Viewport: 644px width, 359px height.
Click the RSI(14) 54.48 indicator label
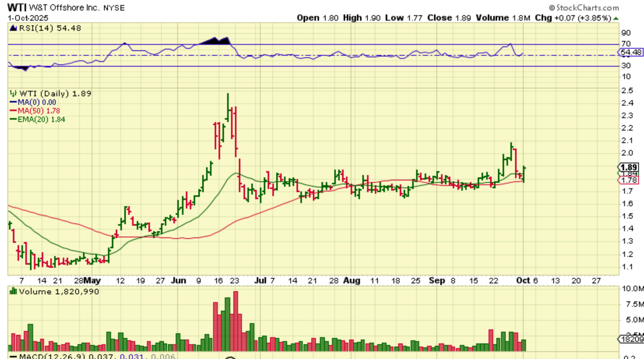click(x=50, y=28)
